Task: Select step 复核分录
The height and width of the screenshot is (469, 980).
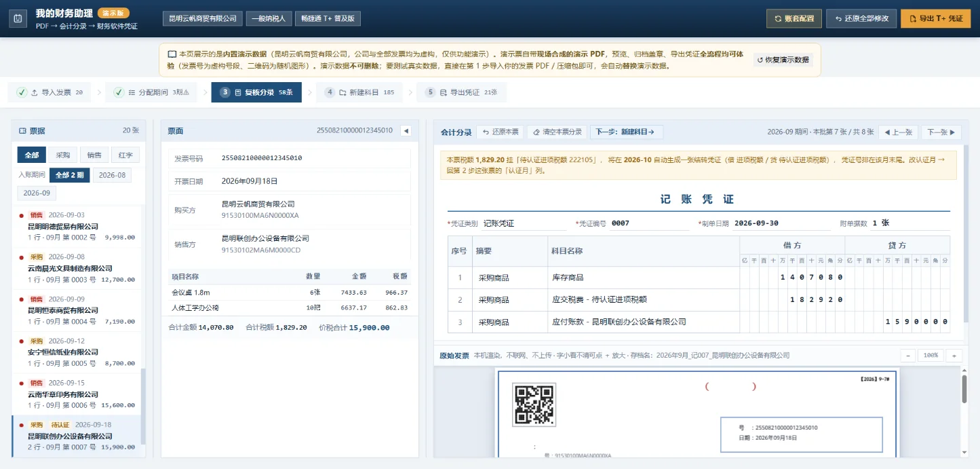Action: click(256, 92)
